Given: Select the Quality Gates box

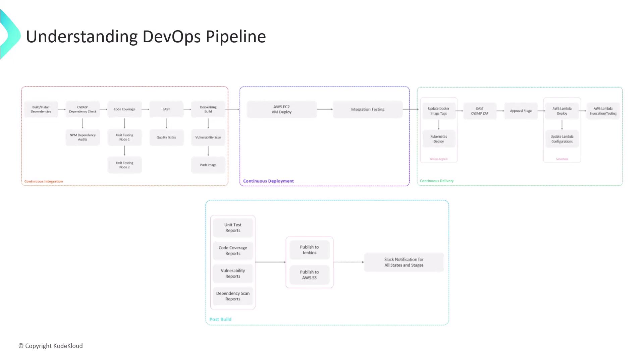Looking at the screenshot, I should (x=166, y=137).
